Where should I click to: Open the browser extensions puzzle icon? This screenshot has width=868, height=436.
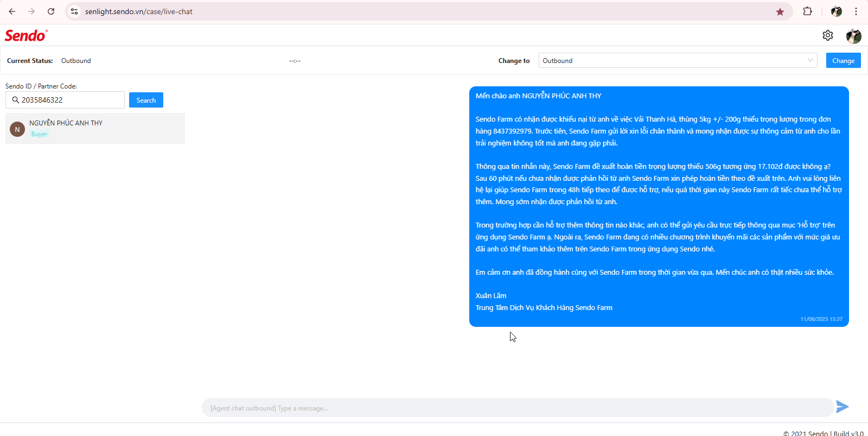tap(808, 11)
